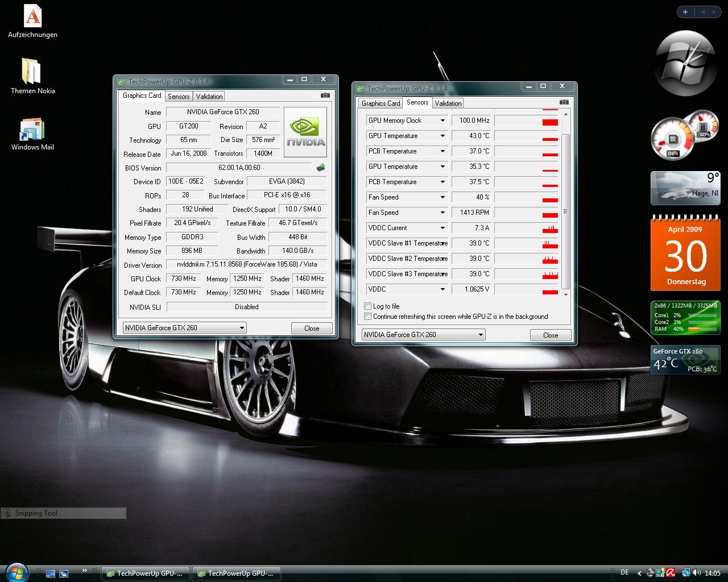
Task: Enable the Log to file checkbox
Action: pyautogui.click(x=368, y=306)
